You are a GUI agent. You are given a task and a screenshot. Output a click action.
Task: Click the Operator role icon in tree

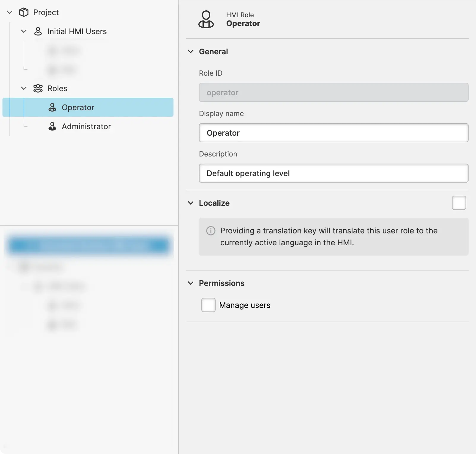pyautogui.click(x=52, y=107)
